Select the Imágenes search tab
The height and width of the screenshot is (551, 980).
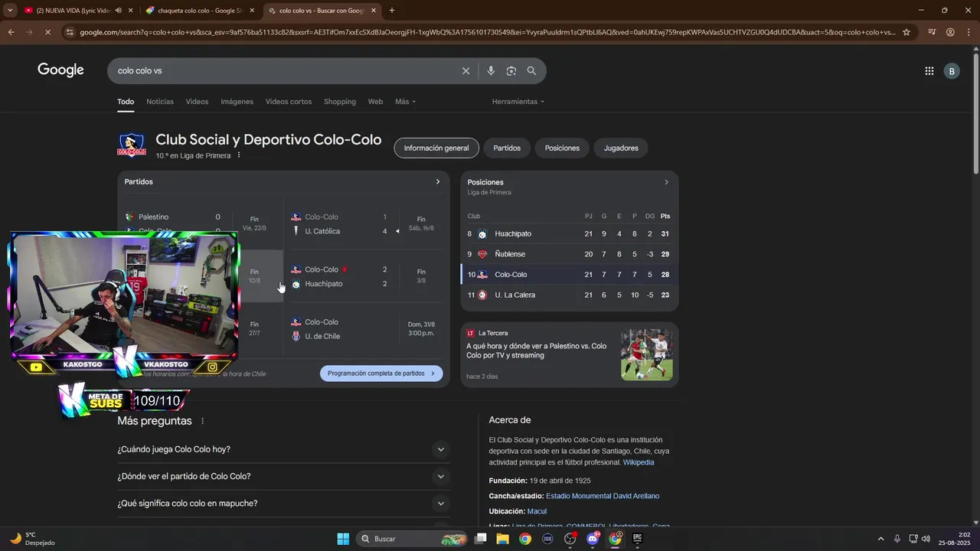[237, 102]
